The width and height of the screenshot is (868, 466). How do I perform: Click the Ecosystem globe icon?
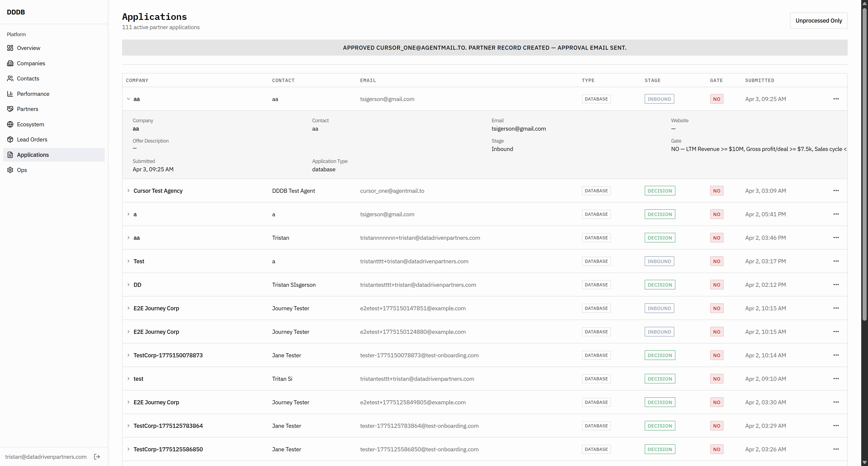[x=10, y=124]
